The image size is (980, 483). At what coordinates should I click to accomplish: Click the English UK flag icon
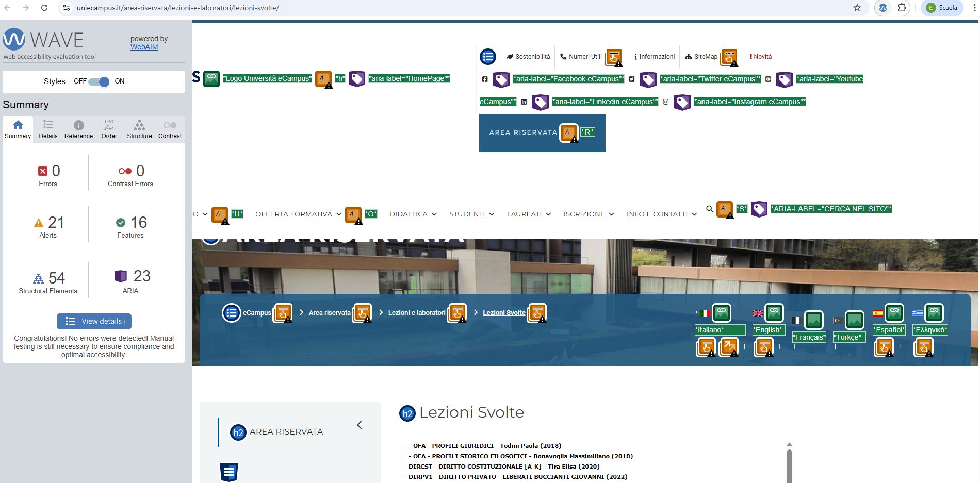(757, 313)
